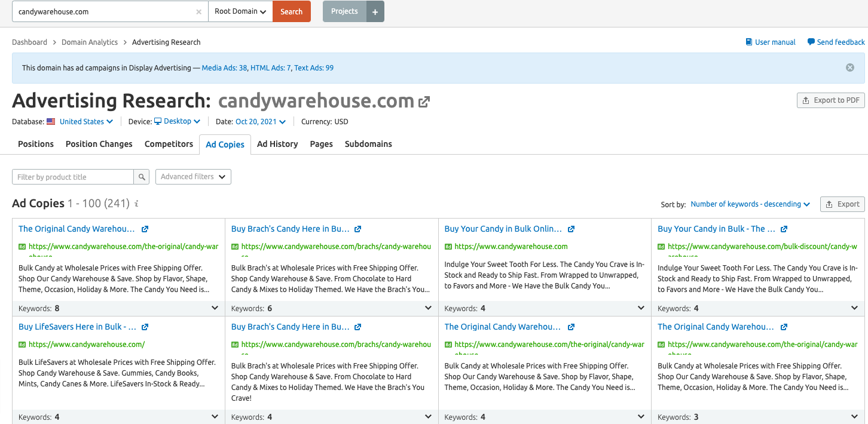Click the magnifier icon in product title filter
This screenshot has width=868, height=424.
click(142, 177)
